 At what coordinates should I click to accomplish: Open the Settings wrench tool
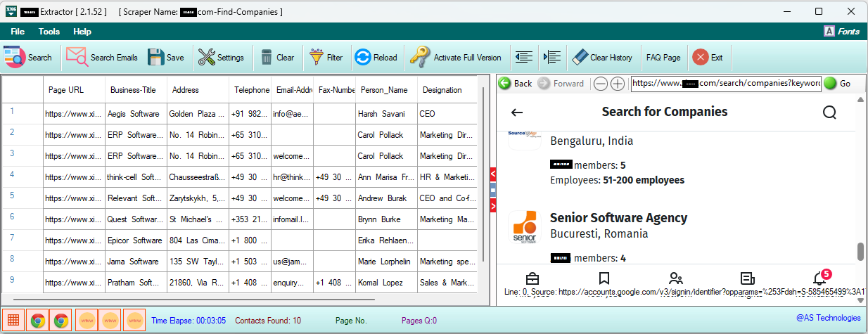(x=221, y=58)
